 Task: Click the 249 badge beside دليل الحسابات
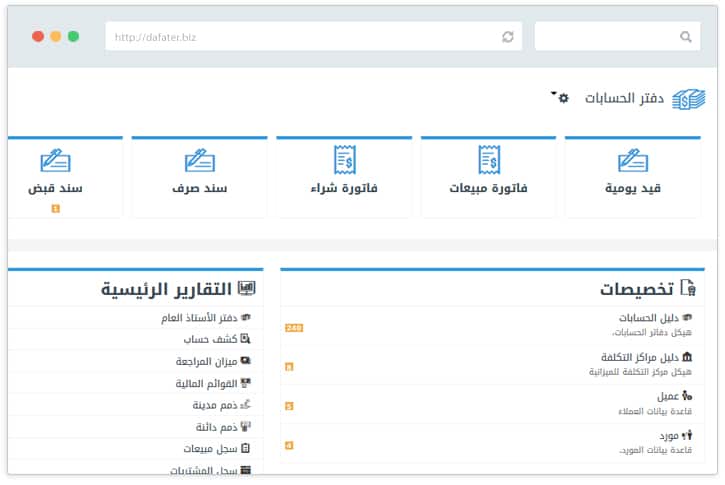293,328
